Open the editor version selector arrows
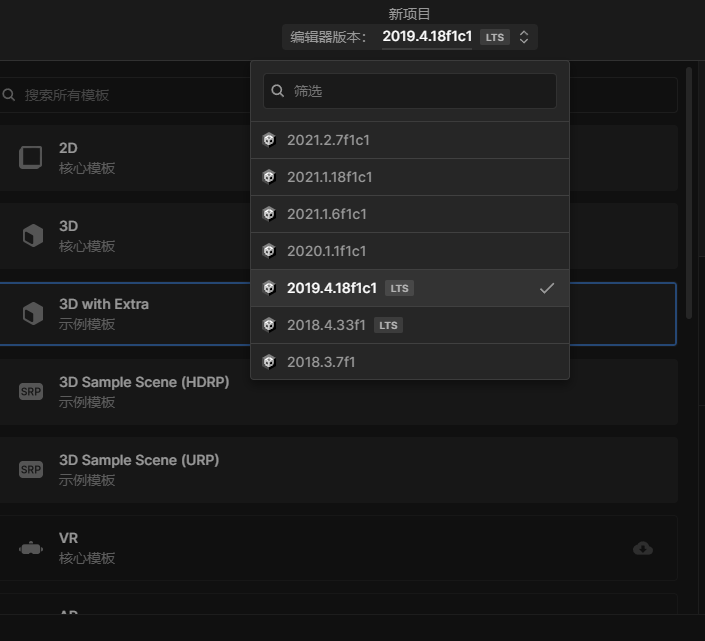 [523, 37]
